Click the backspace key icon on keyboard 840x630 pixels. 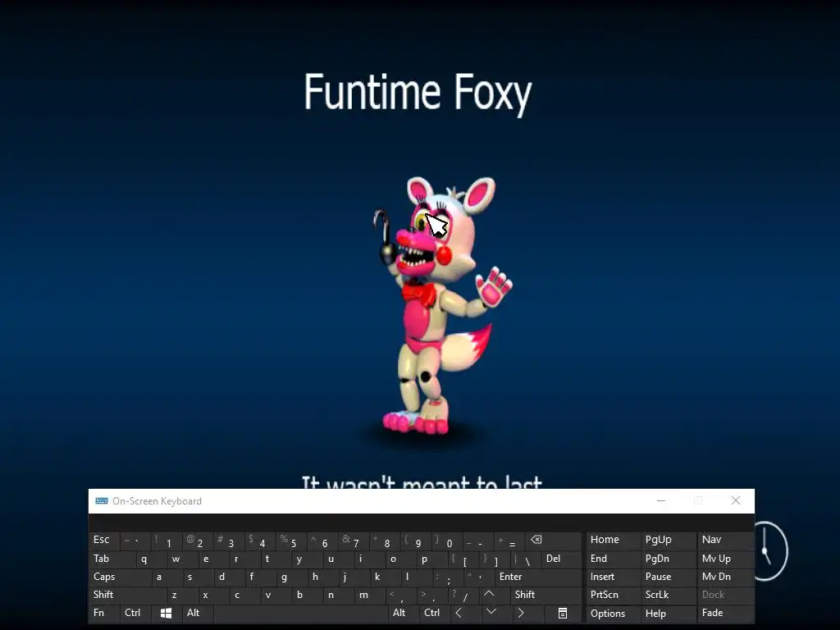[552, 540]
